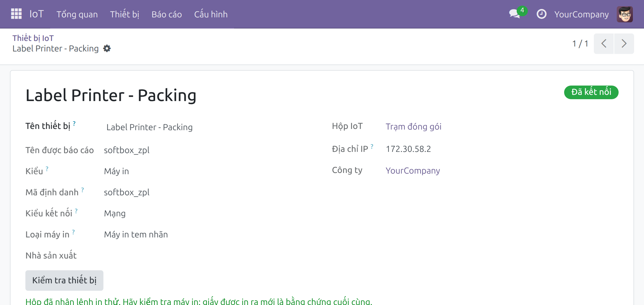This screenshot has width=644, height=305.
Task: Expand the Cấu hình menu
Action: (211, 14)
